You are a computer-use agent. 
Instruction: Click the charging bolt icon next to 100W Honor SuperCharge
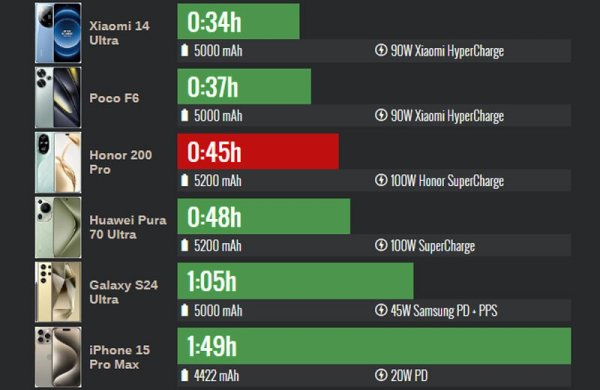(381, 180)
